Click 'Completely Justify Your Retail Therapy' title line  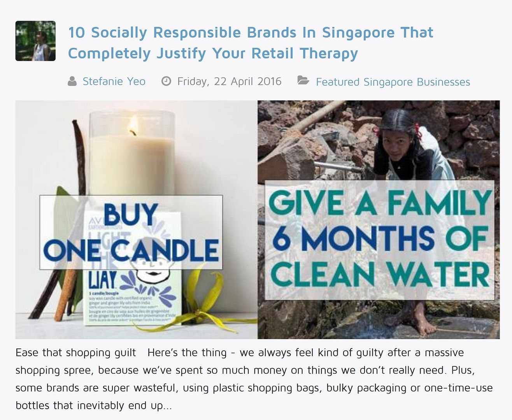[x=213, y=53]
